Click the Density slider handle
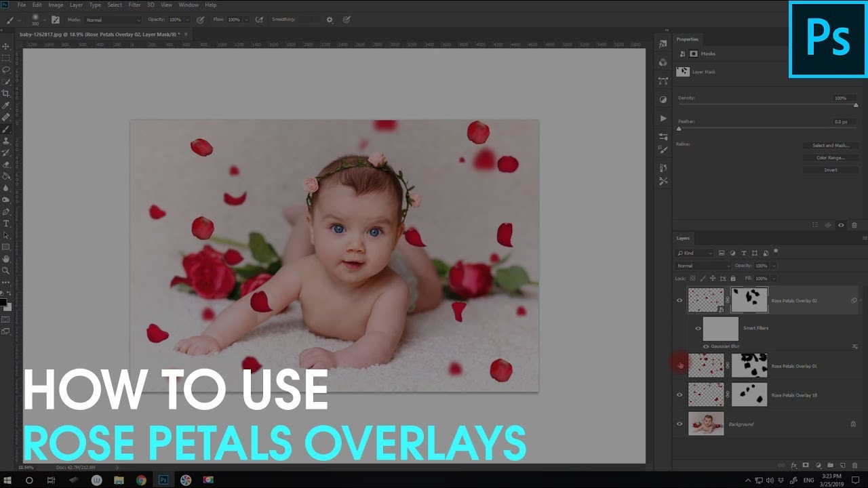The width and height of the screenshot is (868, 488). (856, 105)
